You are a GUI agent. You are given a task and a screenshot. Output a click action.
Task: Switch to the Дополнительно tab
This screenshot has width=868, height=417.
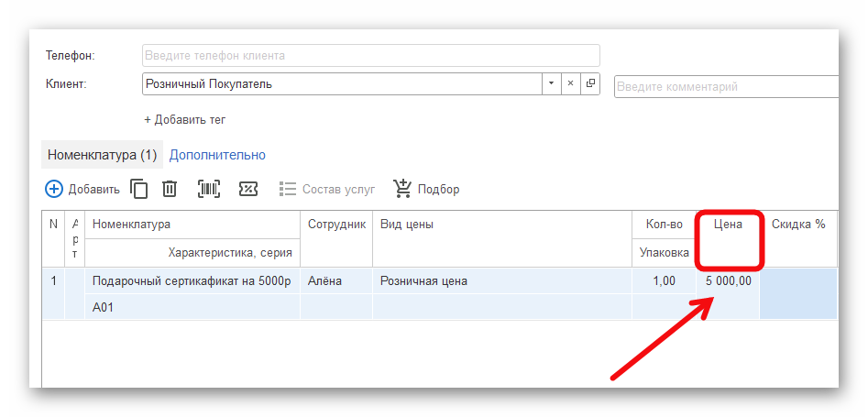click(x=217, y=155)
